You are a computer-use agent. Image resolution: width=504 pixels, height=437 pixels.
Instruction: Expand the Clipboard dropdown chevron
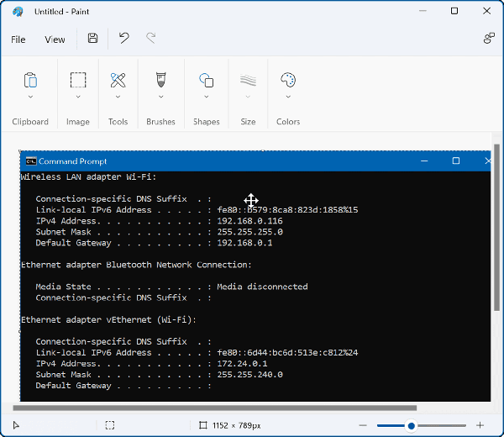pos(30,97)
